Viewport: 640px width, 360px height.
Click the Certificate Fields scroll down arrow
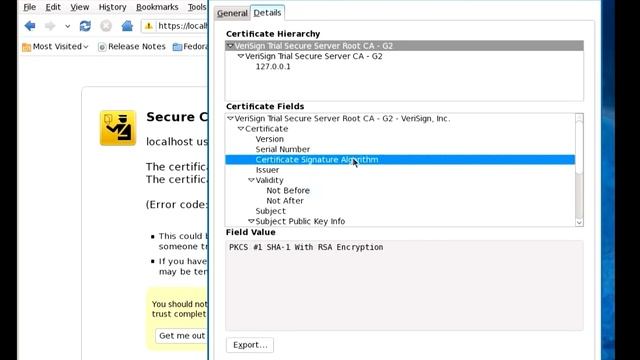click(x=579, y=222)
